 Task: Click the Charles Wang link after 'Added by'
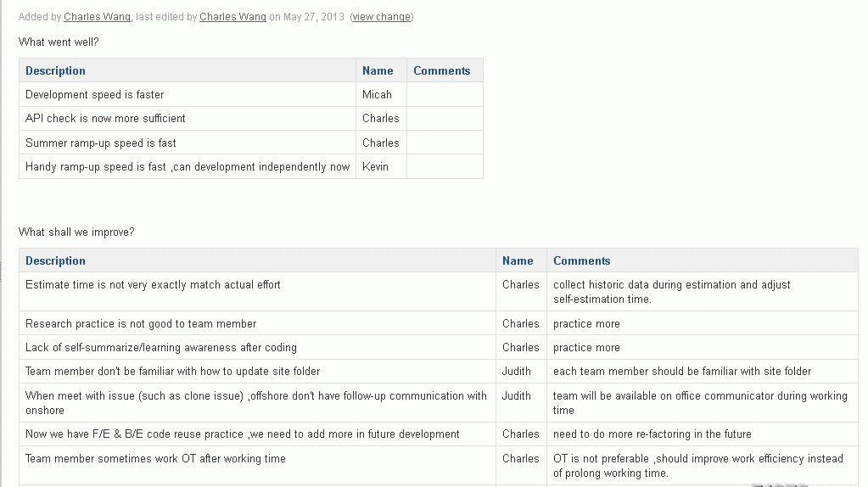click(x=97, y=17)
